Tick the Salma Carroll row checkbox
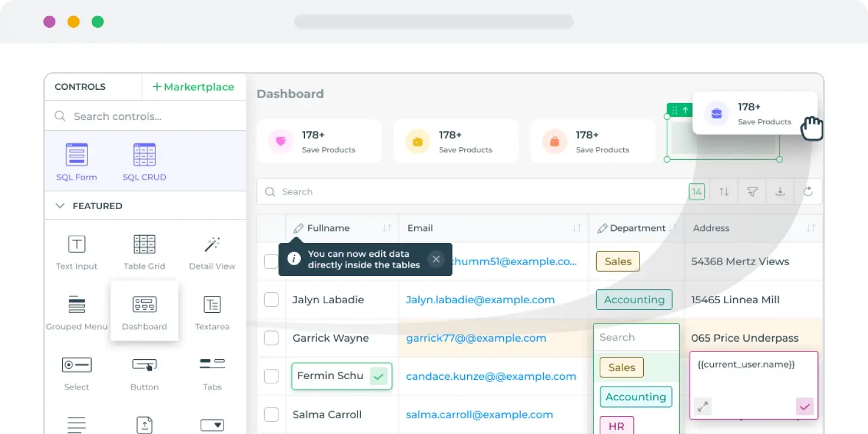Image resolution: width=868 pixels, height=434 pixels. coord(271,414)
